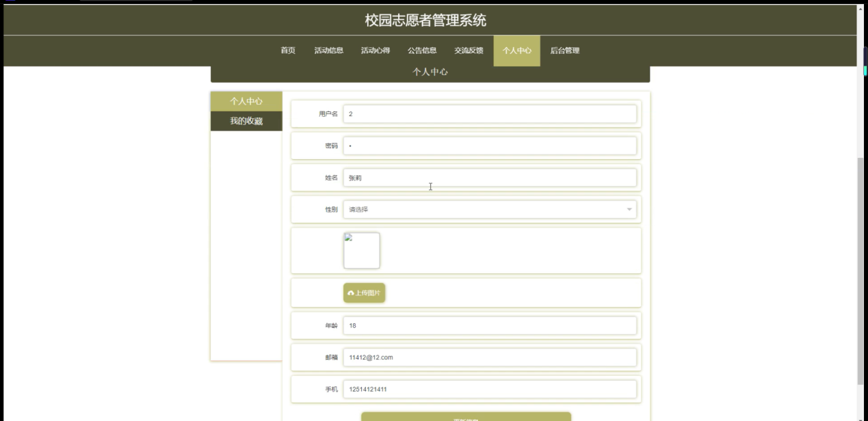Click the cloud upload icon
The image size is (868, 421).
(x=351, y=293)
